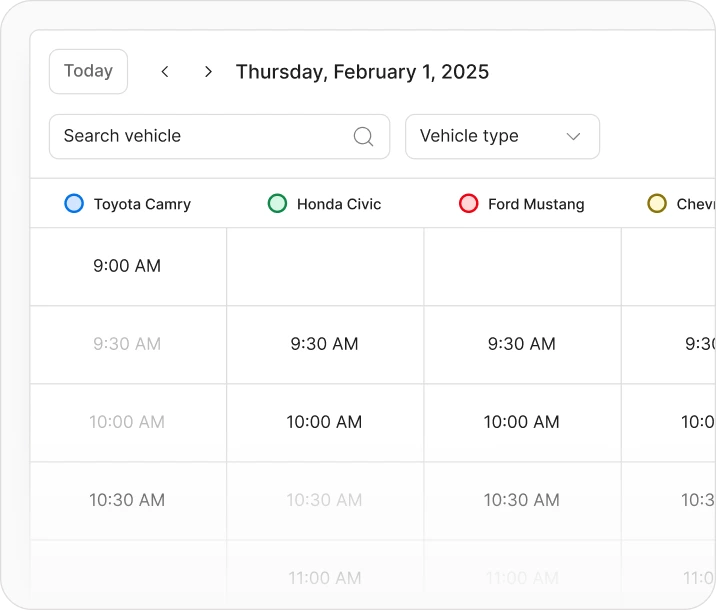
Task: Click the Search vehicle input field
Action: (219, 137)
